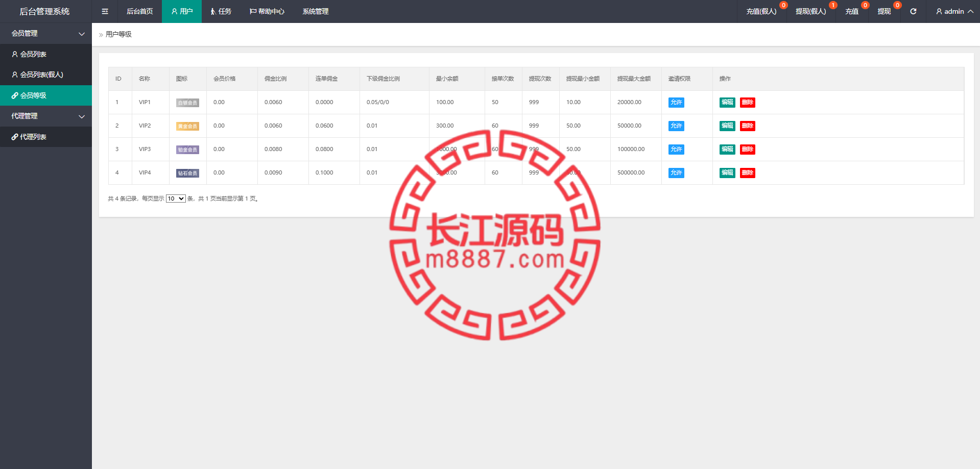Open the 系统管理 menu
This screenshot has width=980, height=469.
coord(315,11)
